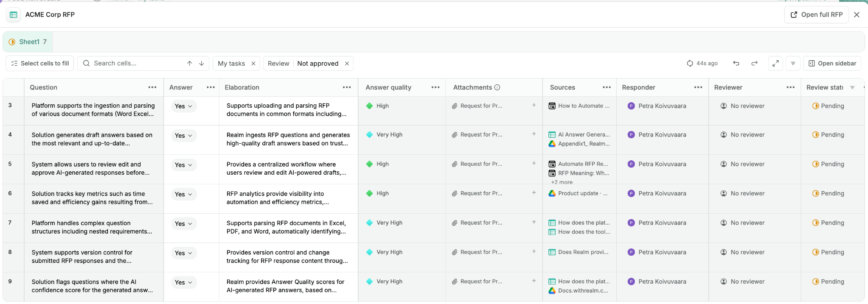Close the ACME Corp RFP panel
The height and width of the screenshot is (304, 868).
(857, 14)
